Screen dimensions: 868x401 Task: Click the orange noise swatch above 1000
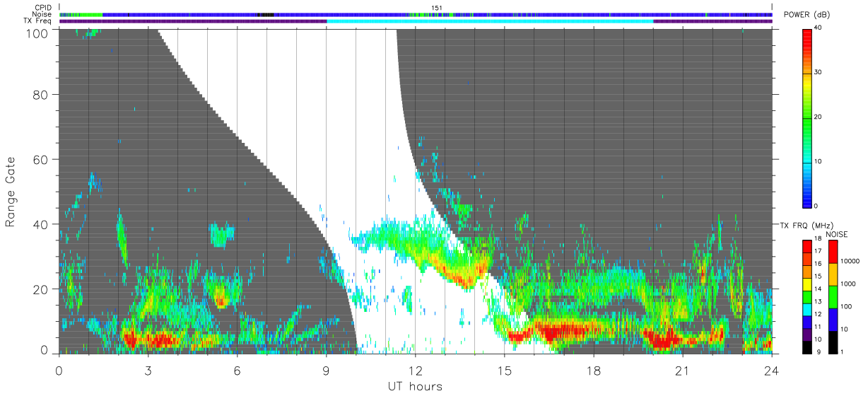point(833,274)
